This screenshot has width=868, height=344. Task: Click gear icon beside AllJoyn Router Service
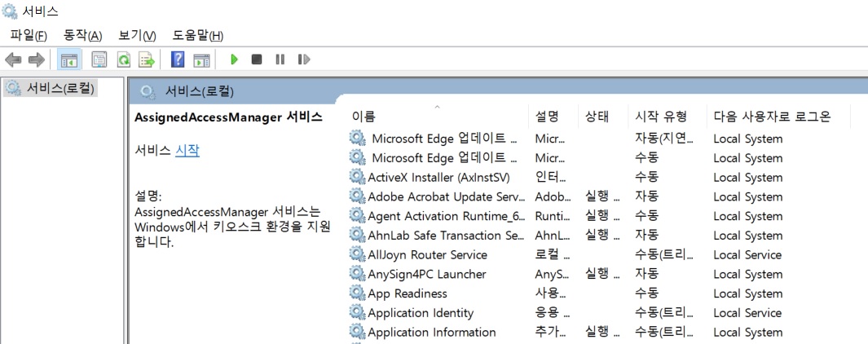click(358, 255)
